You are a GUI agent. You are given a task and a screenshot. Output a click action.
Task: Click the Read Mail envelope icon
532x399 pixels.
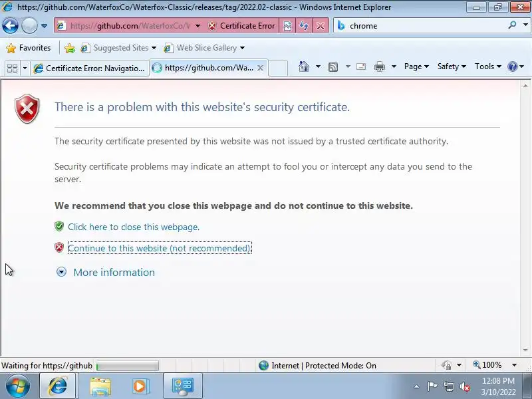(x=361, y=66)
